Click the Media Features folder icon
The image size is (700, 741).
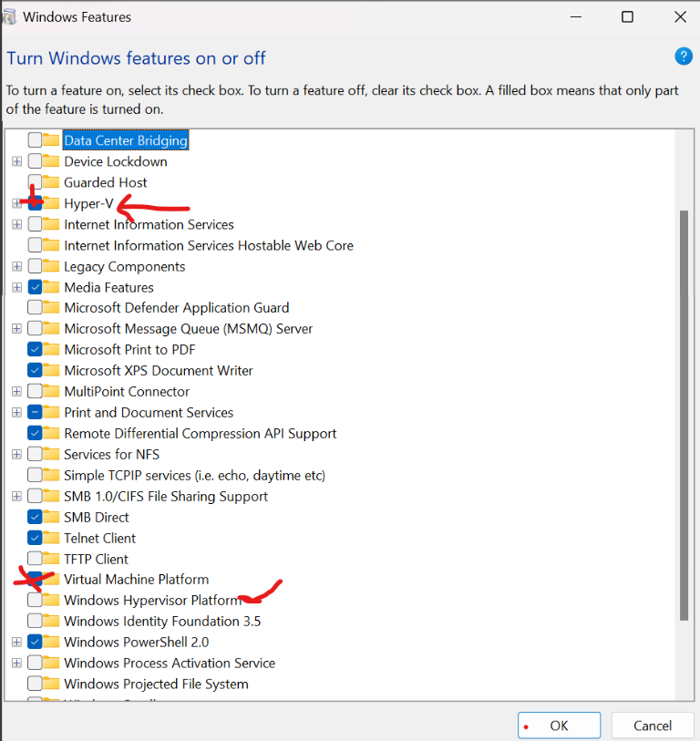pyautogui.click(x=51, y=287)
